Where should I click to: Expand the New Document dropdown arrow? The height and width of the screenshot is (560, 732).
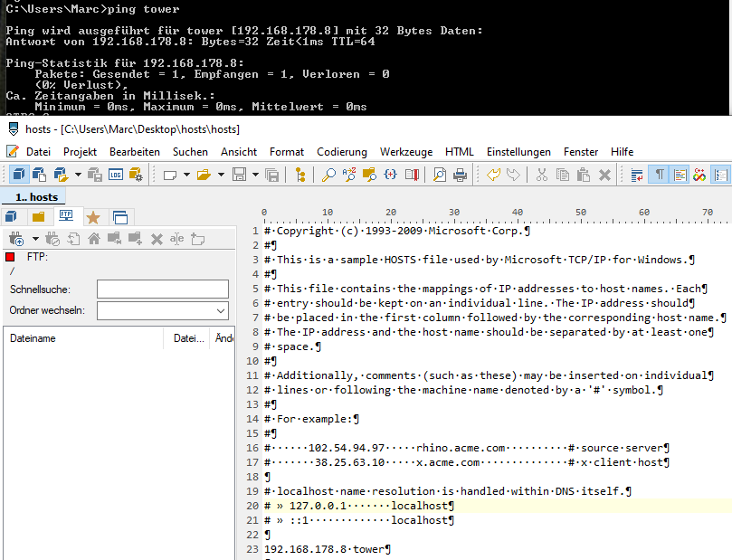click(x=186, y=175)
